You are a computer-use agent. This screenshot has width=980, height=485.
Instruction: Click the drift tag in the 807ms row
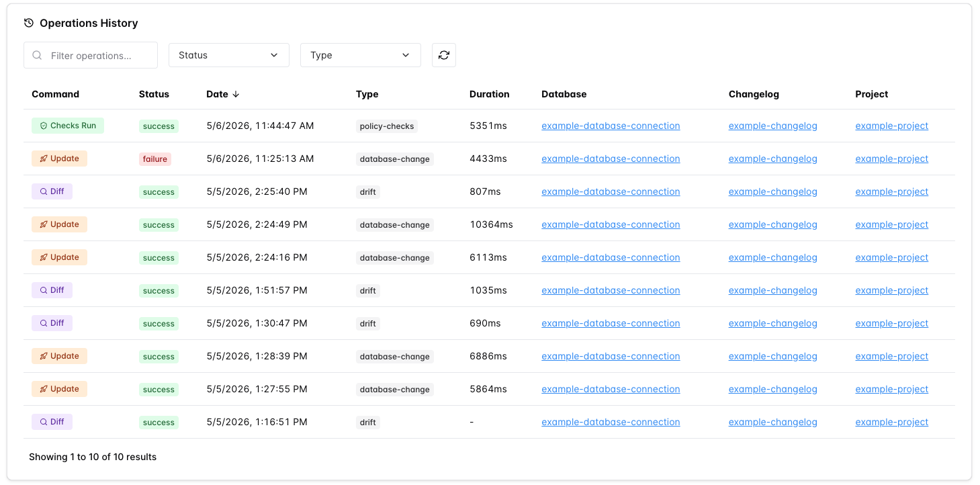pos(368,192)
